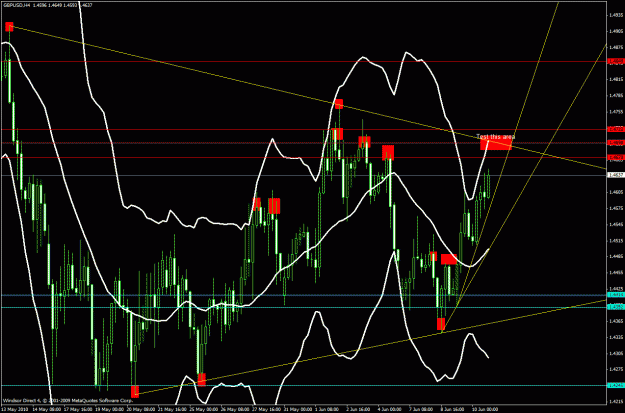Viewport: 625px width, 413px height.
Task: Click the 1.4575 price scale value
Action: 616,208
